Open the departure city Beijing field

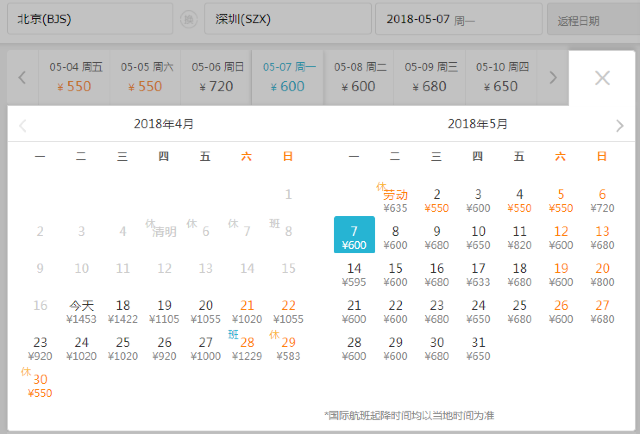(90, 19)
